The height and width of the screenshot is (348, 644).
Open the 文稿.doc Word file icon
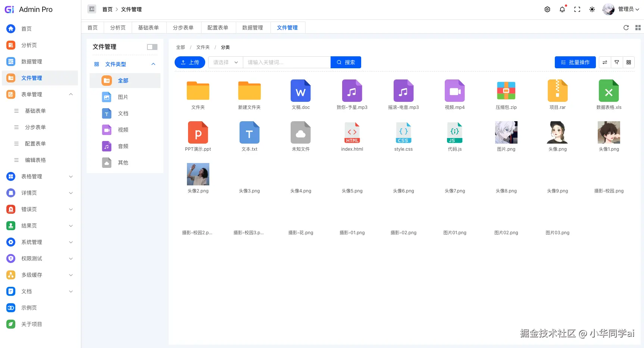point(301,91)
